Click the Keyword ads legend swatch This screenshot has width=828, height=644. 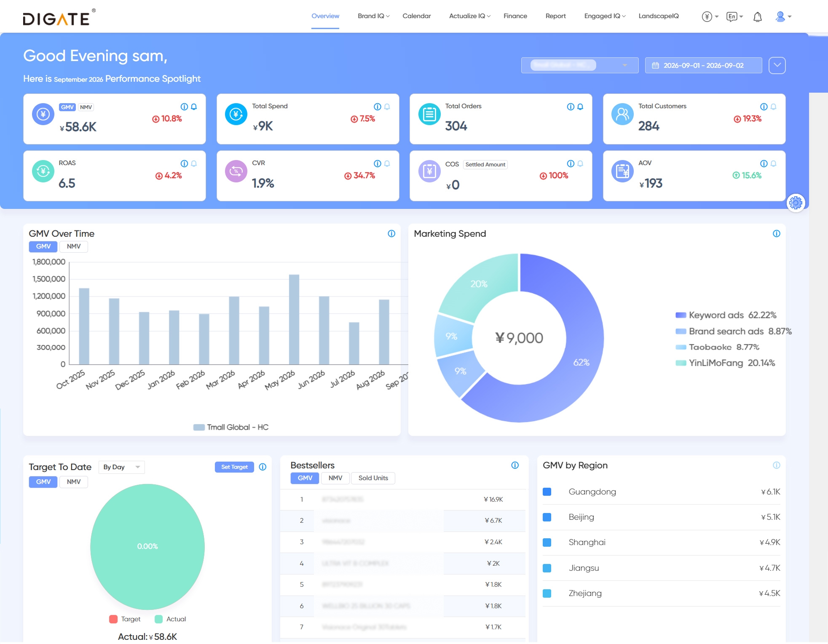(x=681, y=315)
